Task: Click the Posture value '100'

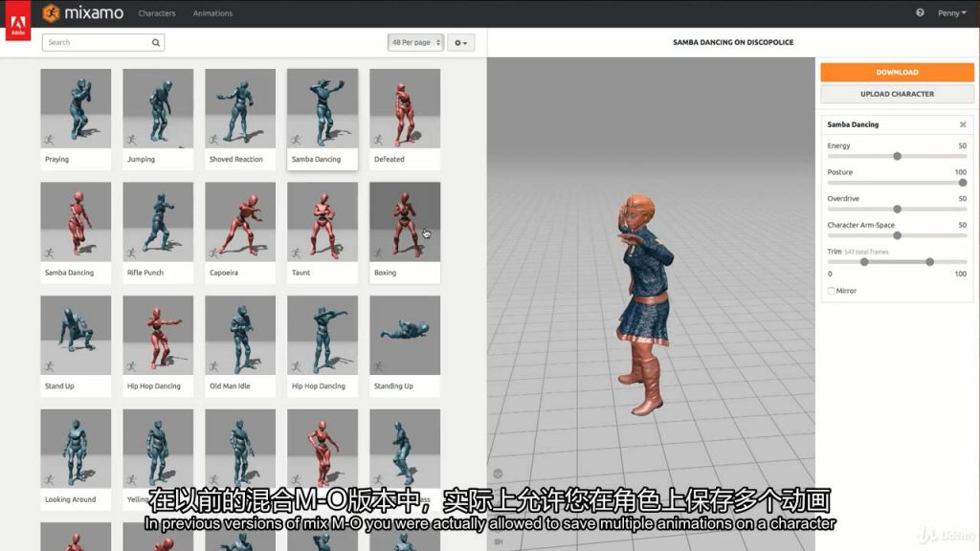Action: [960, 172]
